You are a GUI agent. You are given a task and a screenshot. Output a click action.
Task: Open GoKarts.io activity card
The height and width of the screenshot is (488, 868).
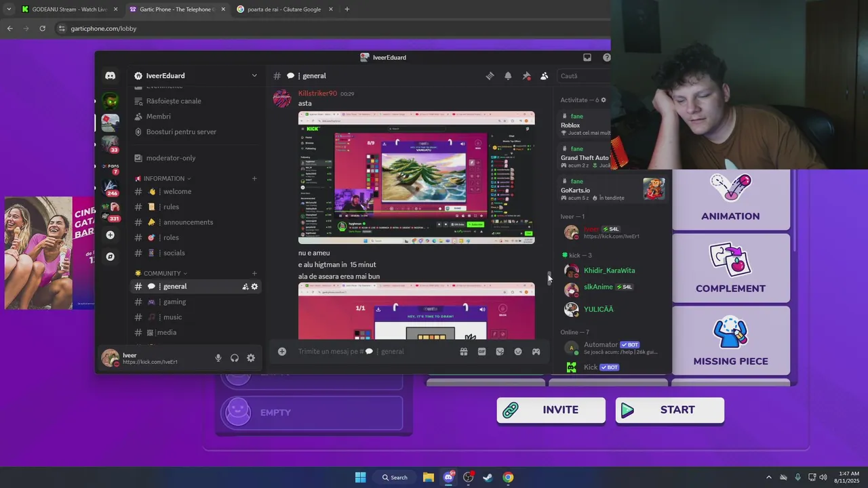point(612,189)
